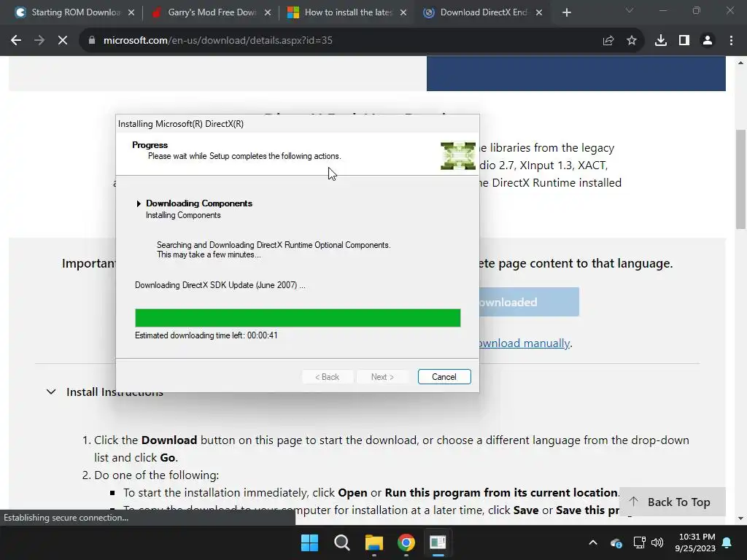Open the notifications bell icon
747x560 pixels.
point(727,542)
